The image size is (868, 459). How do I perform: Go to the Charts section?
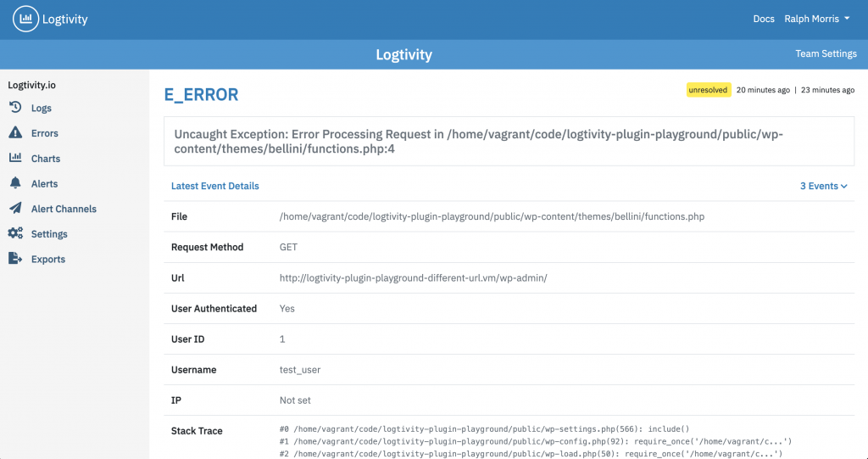[46, 159]
